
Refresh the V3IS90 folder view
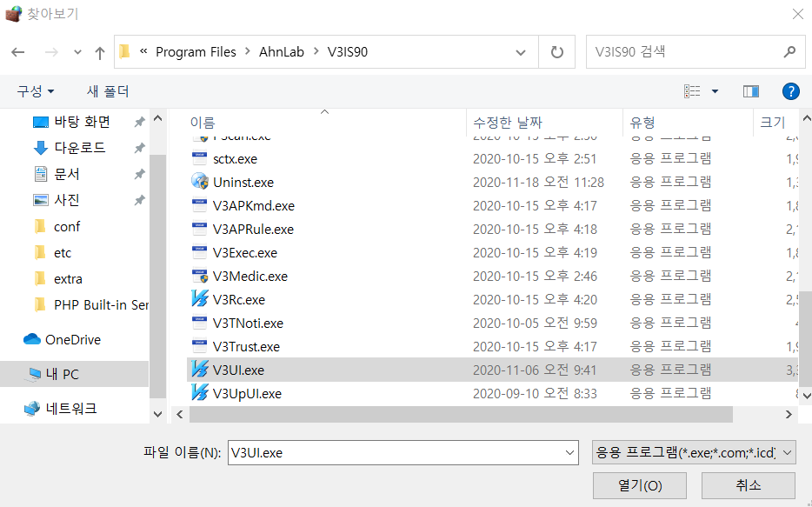[556, 52]
